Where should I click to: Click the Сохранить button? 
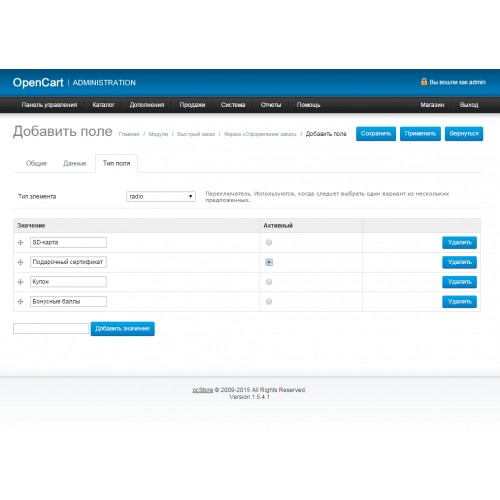click(x=376, y=134)
